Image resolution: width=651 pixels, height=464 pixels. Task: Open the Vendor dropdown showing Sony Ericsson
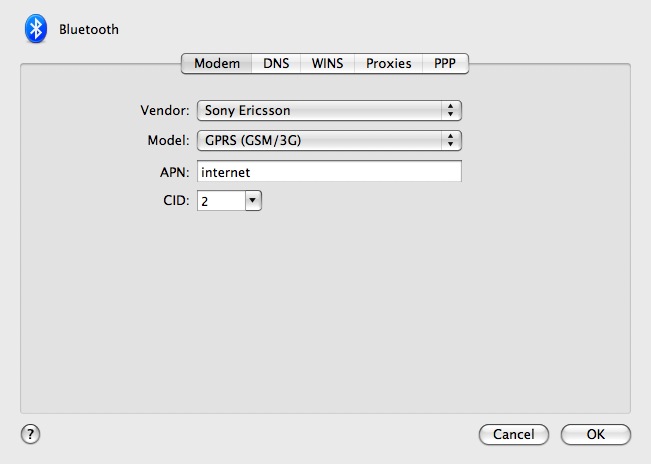329,110
